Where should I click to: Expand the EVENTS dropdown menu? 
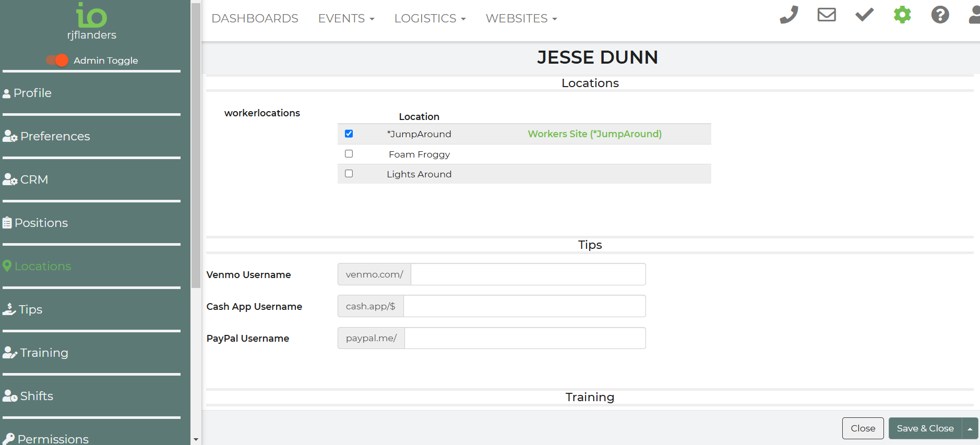[346, 18]
